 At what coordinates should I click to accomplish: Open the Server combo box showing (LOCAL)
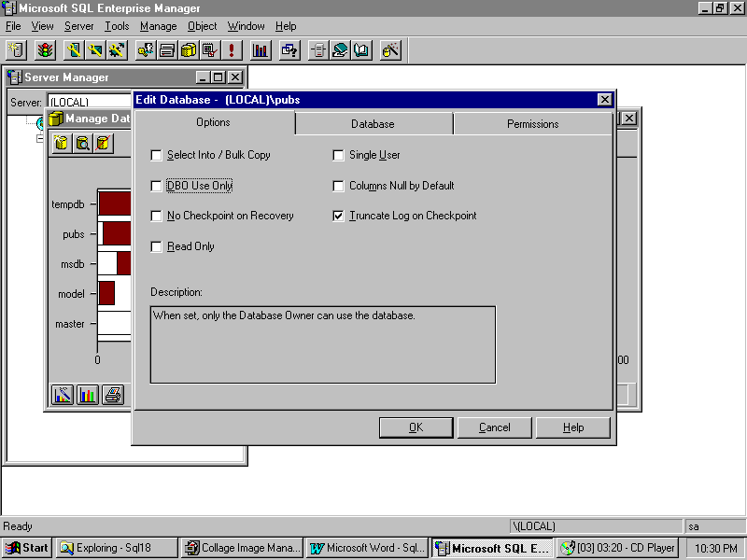pos(89,102)
